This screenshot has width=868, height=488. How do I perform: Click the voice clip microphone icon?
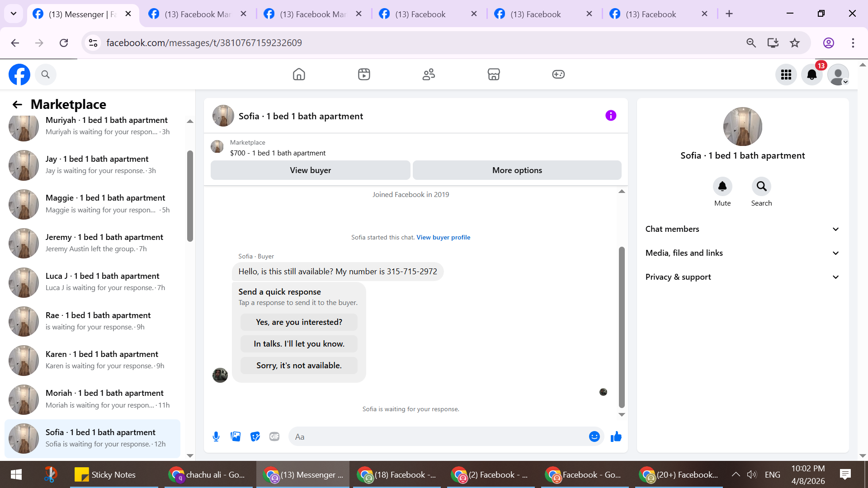click(x=216, y=436)
